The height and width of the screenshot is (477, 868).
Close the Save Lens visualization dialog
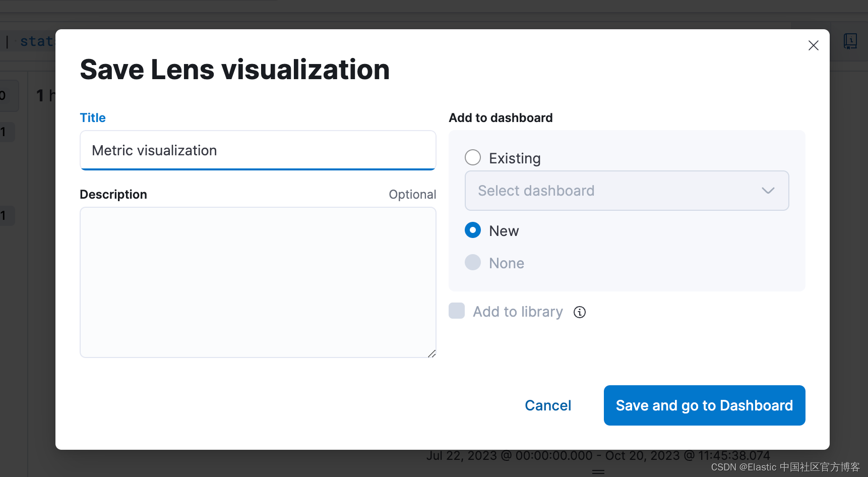tap(813, 45)
